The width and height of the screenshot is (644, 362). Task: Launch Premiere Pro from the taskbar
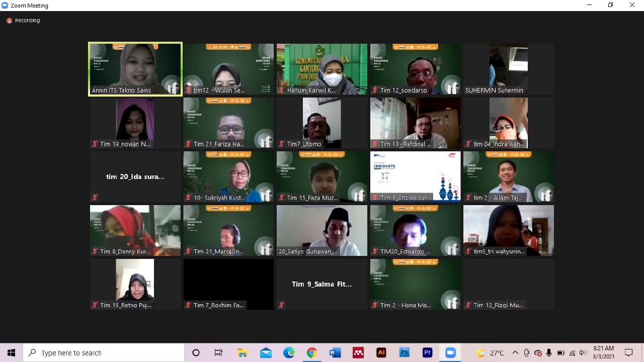tap(428, 352)
